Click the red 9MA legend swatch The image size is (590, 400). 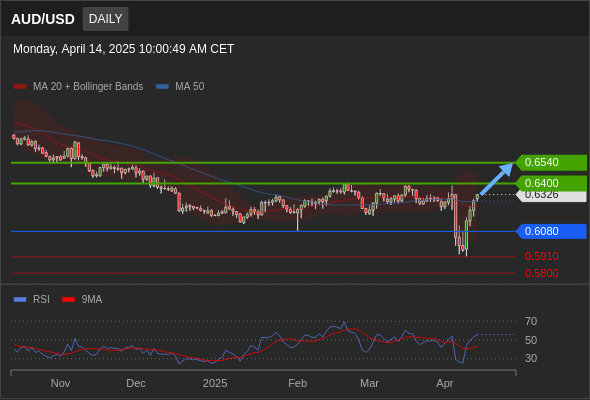(x=68, y=300)
